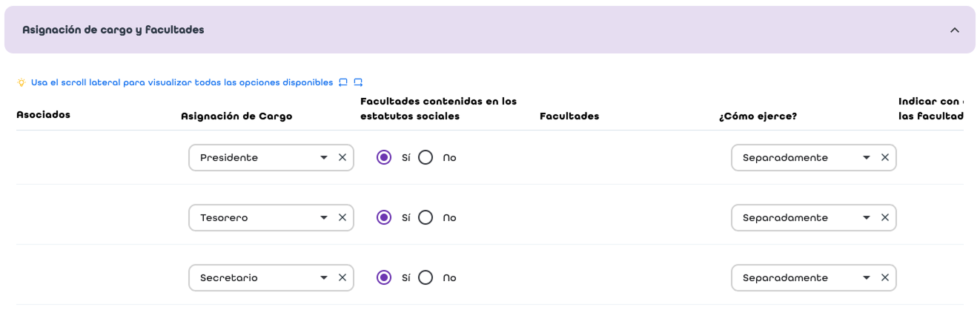Select Sí radio in the Tesorero row
The image size is (980, 313).
(x=384, y=217)
